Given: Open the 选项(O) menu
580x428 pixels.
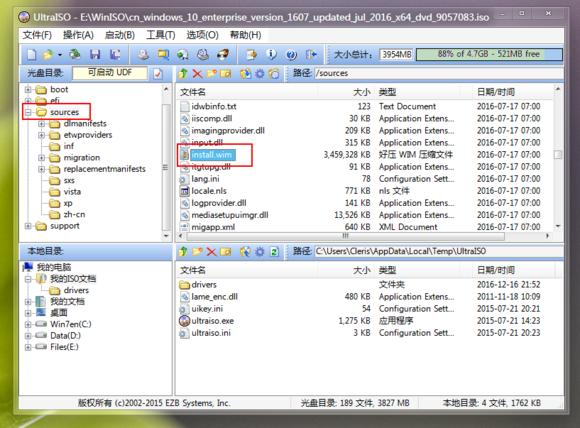Looking at the screenshot, I should coord(202,35).
